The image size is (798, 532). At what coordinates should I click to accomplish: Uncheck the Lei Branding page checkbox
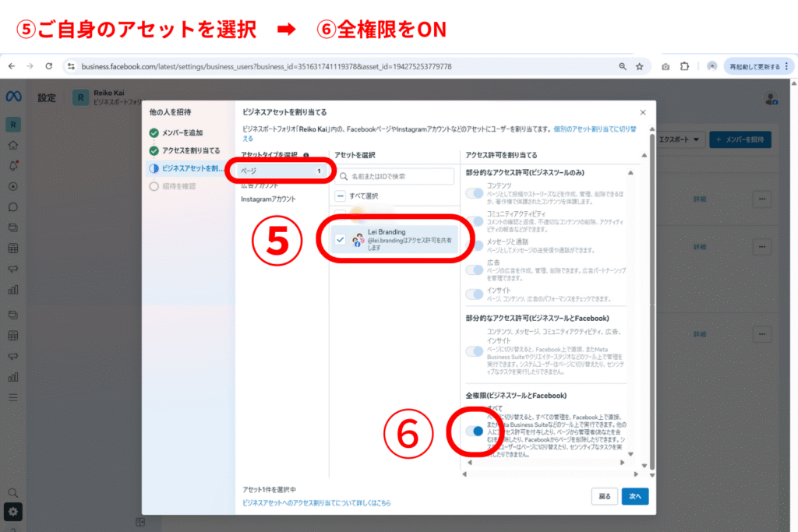[341, 240]
